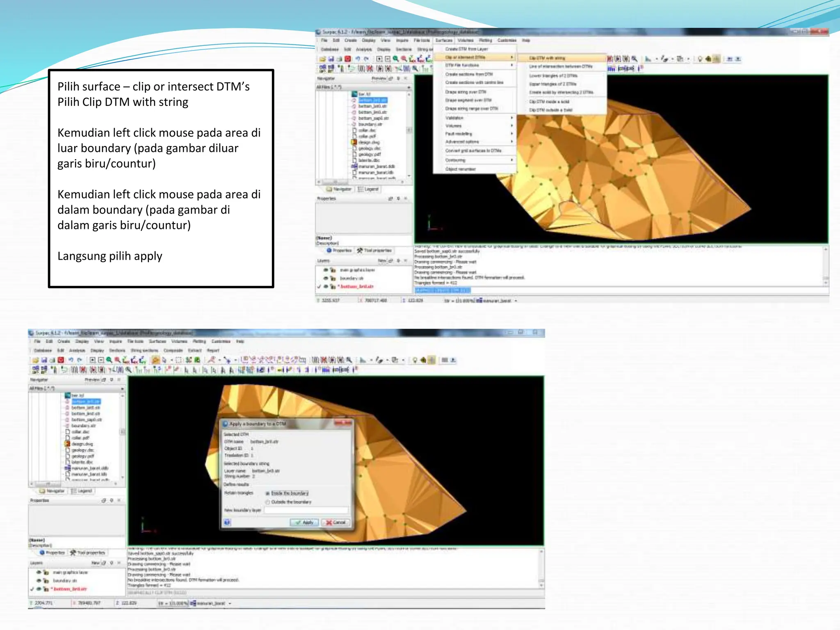Expand the Validation submenu arrow

tap(512, 118)
